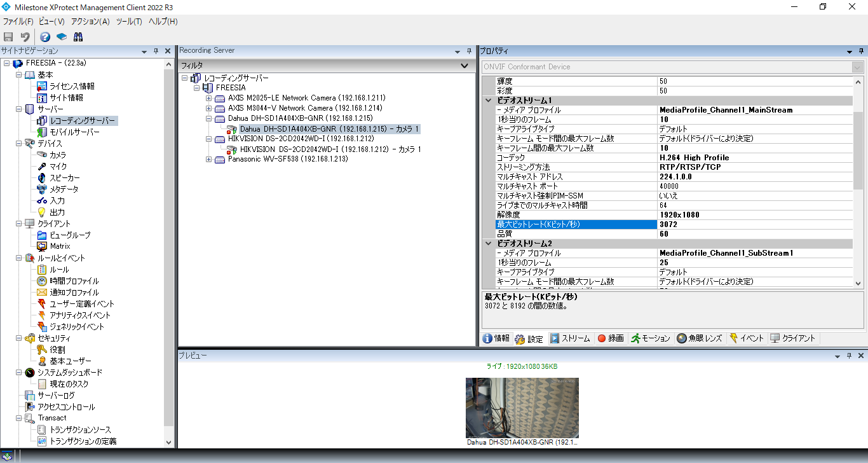Select アナリティクスイベント node
The height and width of the screenshot is (463, 868).
(80, 315)
